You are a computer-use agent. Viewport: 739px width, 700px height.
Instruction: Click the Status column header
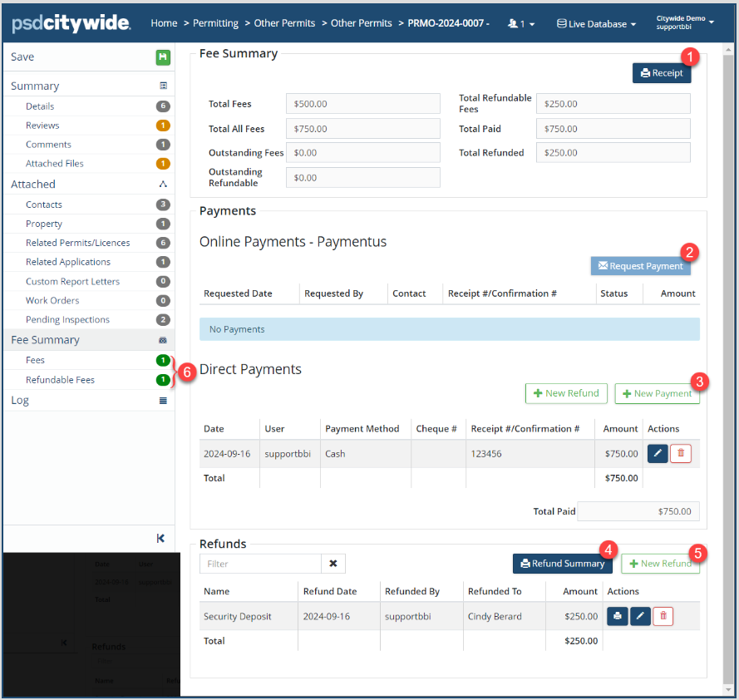pyautogui.click(x=613, y=293)
